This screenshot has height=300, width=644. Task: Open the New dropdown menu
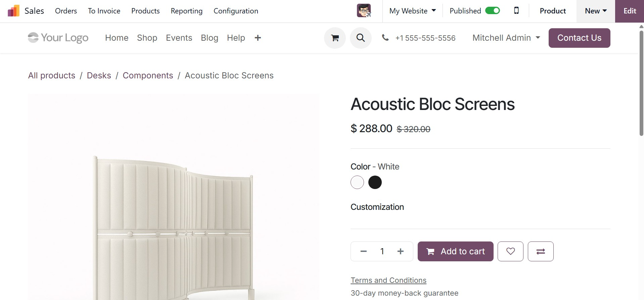[595, 10]
